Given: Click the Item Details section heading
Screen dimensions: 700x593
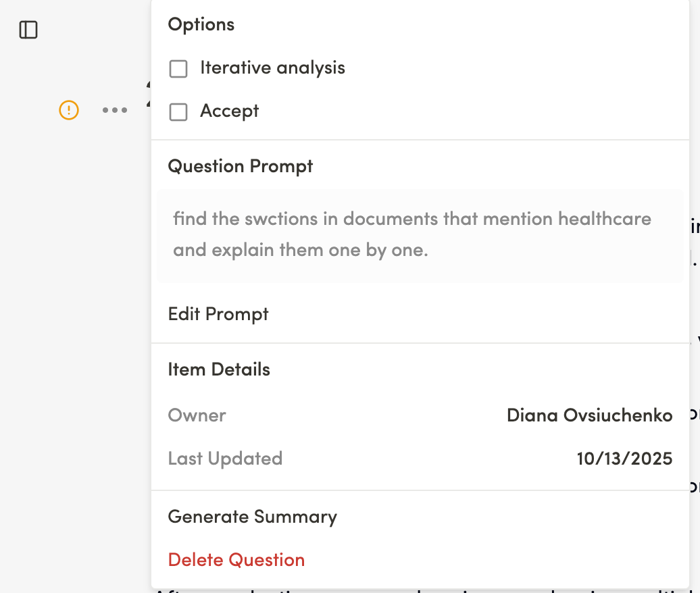Looking at the screenshot, I should point(219,369).
